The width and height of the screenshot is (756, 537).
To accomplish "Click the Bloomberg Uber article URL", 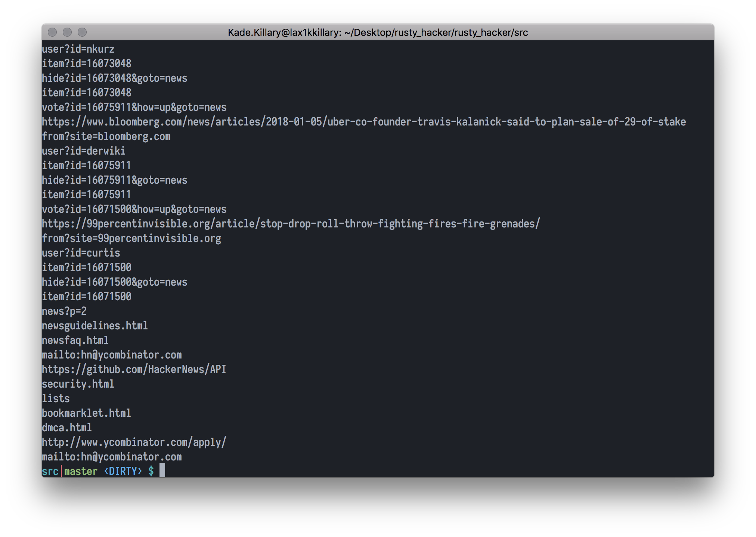I will coord(363,122).
